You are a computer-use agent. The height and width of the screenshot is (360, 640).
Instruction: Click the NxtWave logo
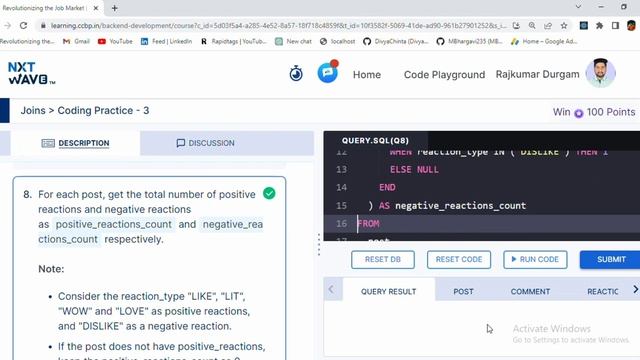pyautogui.click(x=31, y=73)
